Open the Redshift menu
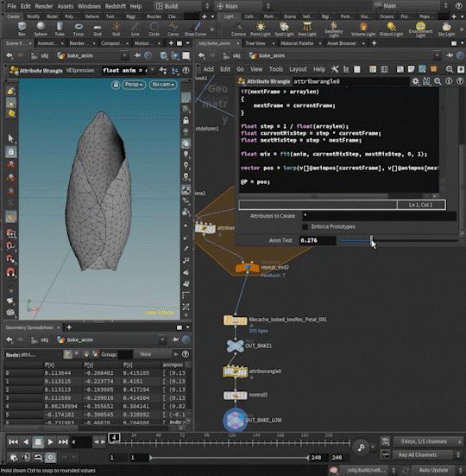The image size is (466, 476). [x=116, y=6]
